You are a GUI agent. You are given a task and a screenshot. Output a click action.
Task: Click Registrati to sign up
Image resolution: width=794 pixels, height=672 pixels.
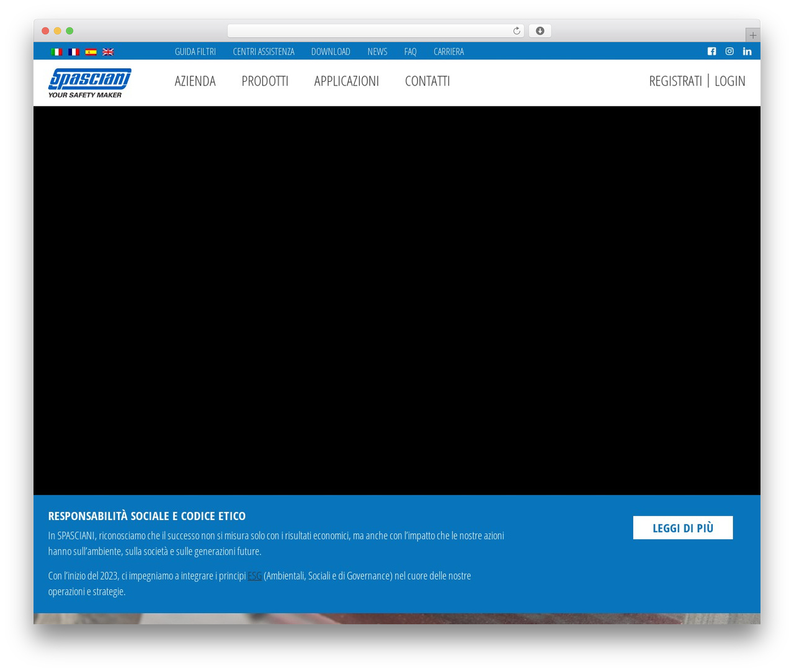click(676, 81)
